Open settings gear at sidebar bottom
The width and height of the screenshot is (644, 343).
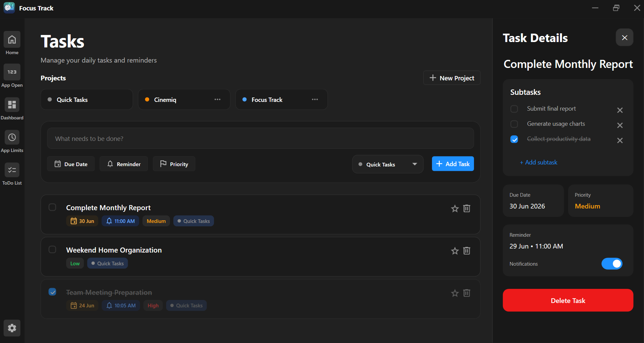pyautogui.click(x=12, y=328)
